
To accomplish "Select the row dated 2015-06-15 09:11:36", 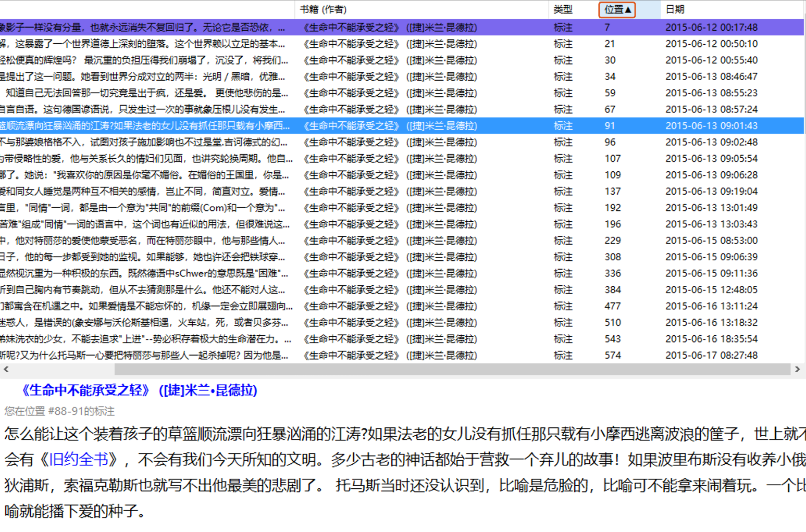I will tap(711, 273).
